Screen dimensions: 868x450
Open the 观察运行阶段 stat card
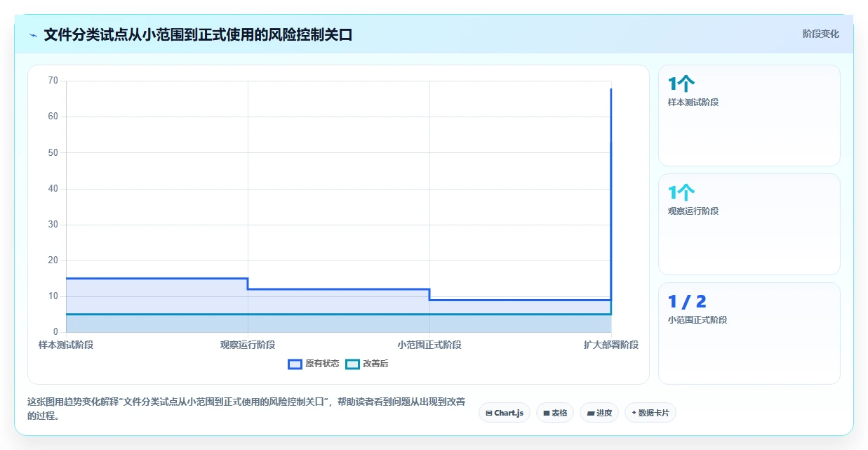coord(749,224)
